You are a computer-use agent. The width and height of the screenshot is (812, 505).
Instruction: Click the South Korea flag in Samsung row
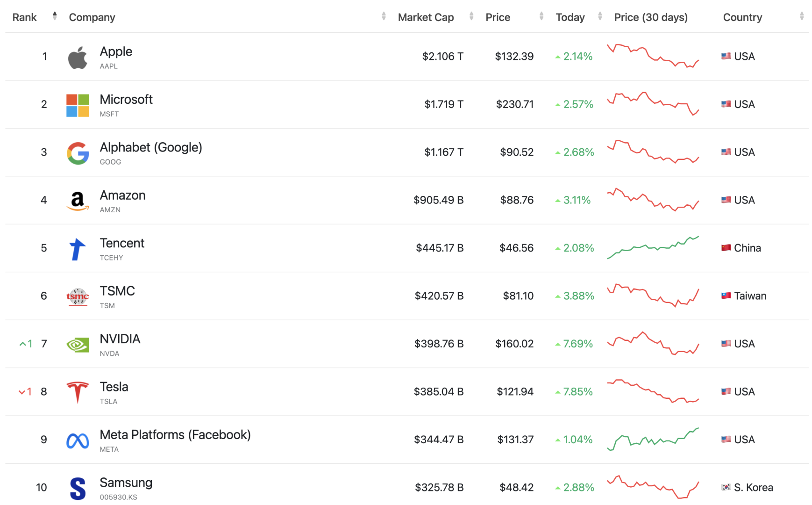pyautogui.click(x=726, y=487)
